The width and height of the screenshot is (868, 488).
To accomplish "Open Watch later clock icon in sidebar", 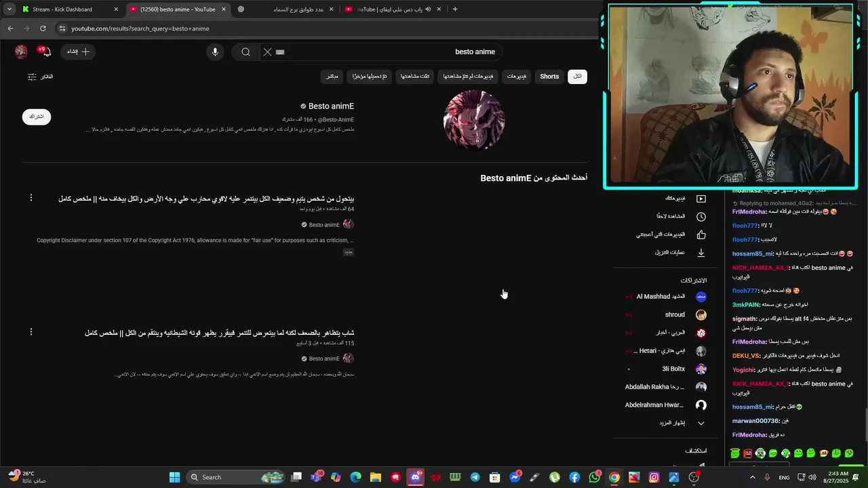I will (701, 216).
